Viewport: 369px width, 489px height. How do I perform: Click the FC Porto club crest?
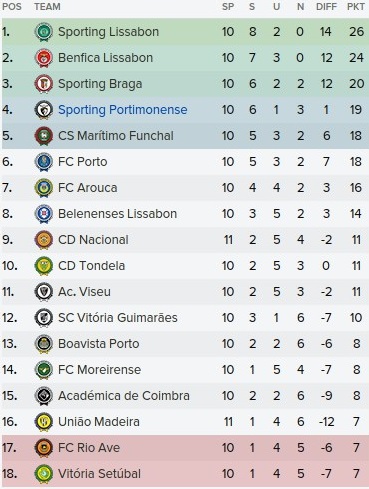click(x=44, y=162)
